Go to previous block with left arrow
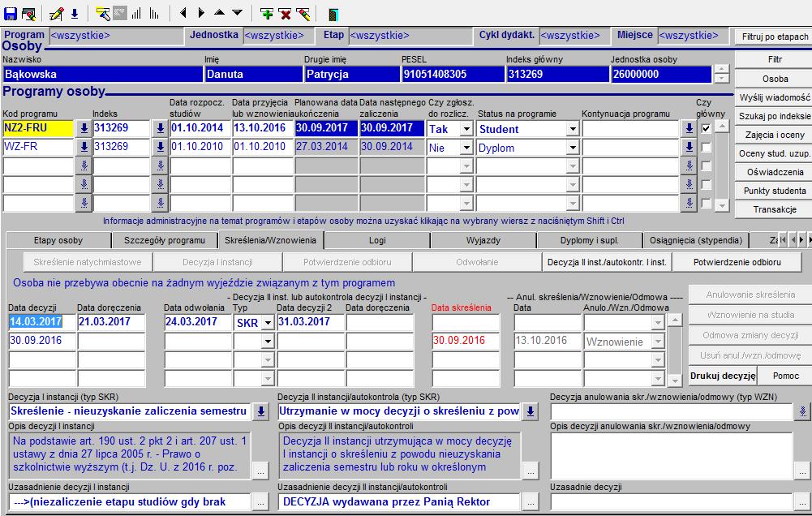812x516 pixels. pyautogui.click(x=183, y=13)
